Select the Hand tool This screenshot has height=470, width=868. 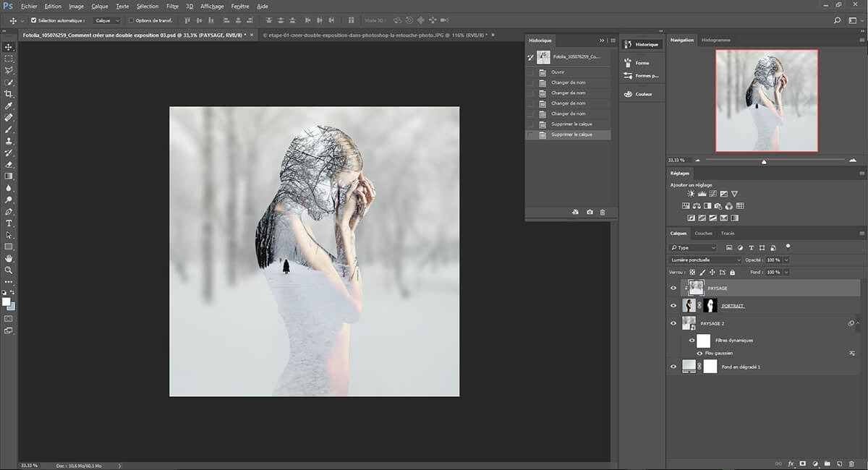click(9, 258)
